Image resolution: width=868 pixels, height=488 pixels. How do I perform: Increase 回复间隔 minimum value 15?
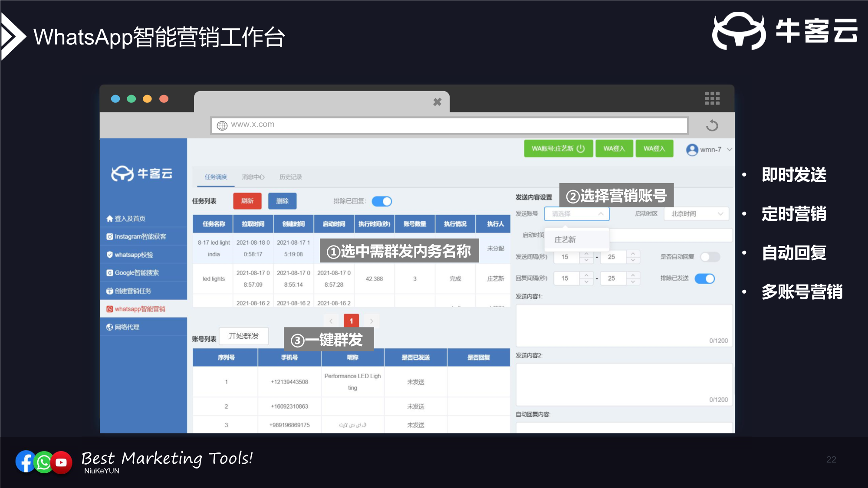click(586, 275)
